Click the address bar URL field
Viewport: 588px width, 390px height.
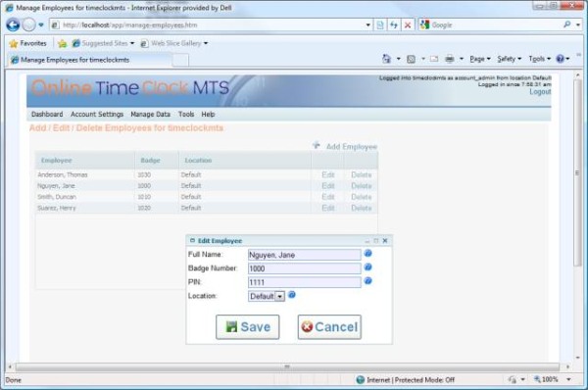click(207, 25)
